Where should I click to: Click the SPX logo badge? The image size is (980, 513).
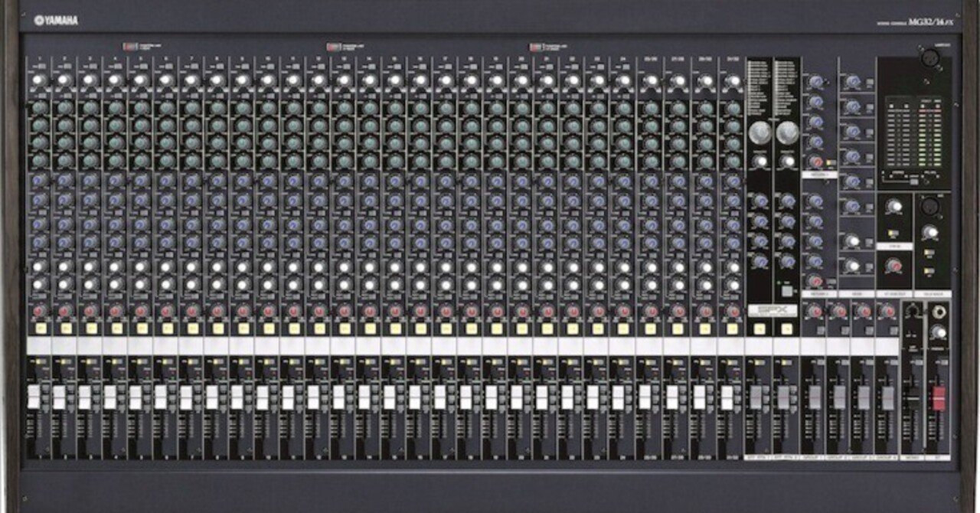773,312
